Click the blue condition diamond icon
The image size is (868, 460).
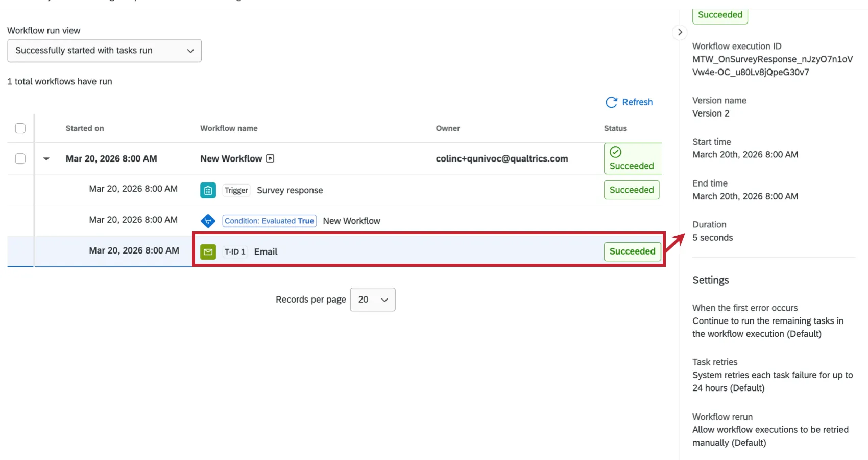pos(208,221)
